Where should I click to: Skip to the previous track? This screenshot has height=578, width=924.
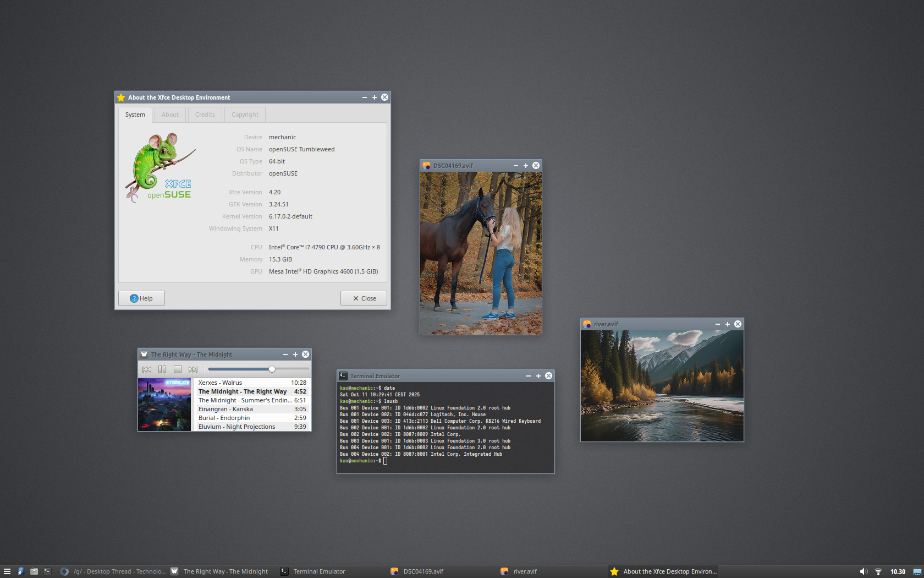click(147, 369)
